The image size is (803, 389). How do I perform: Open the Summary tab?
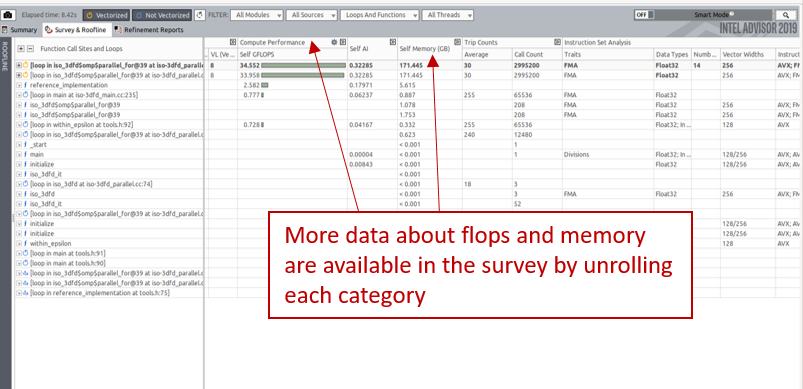[x=19, y=30]
